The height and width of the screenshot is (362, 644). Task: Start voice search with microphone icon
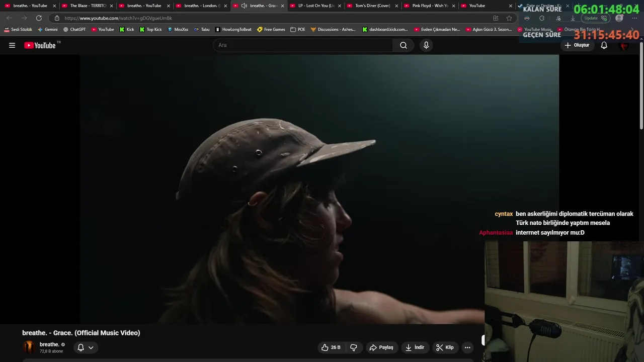pos(426,45)
